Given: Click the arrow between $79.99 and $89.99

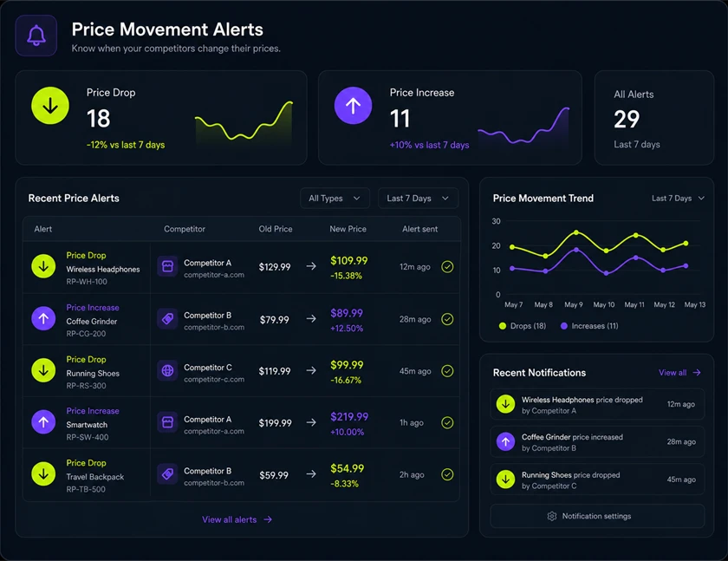Looking at the screenshot, I should point(311,318).
